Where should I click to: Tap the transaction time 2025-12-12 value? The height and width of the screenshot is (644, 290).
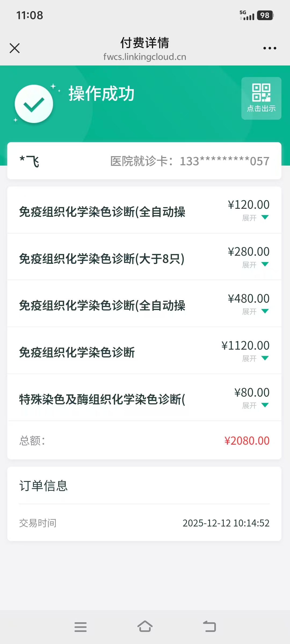(226, 523)
